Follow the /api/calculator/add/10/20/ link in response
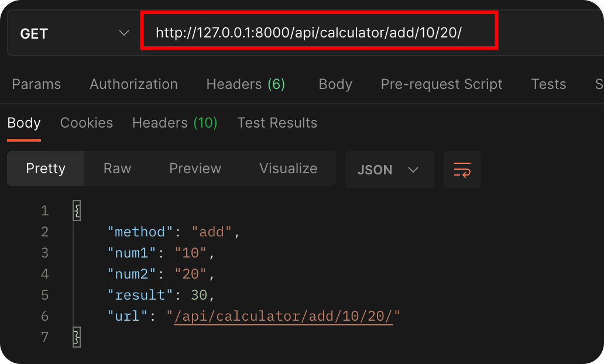 tap(283, 316)
